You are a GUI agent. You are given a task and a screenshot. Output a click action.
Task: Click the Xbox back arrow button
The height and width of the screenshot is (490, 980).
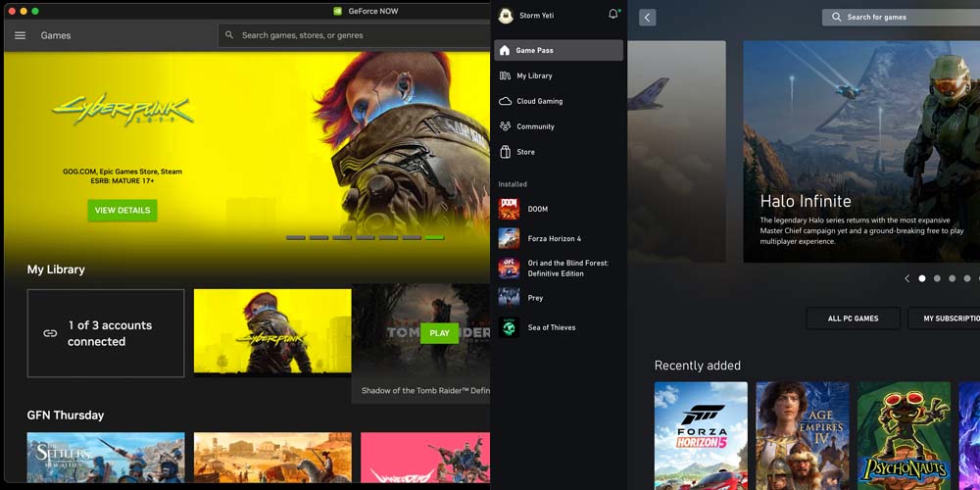[x=647, y=18]
